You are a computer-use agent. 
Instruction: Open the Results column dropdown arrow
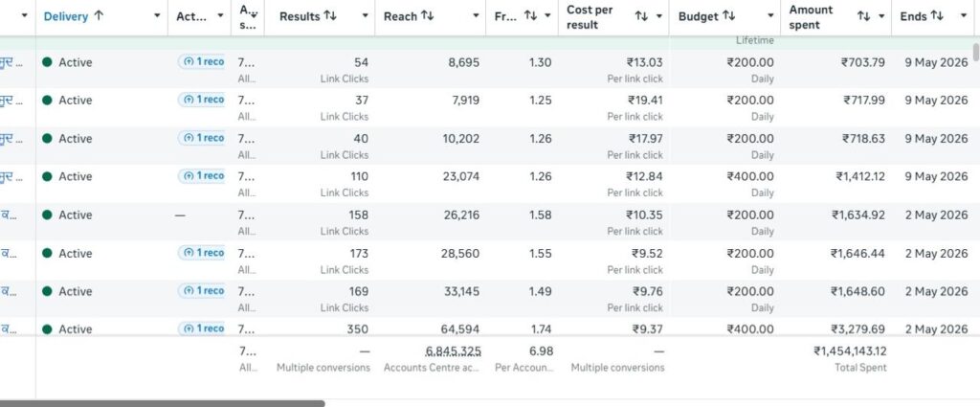coord(365,16)
